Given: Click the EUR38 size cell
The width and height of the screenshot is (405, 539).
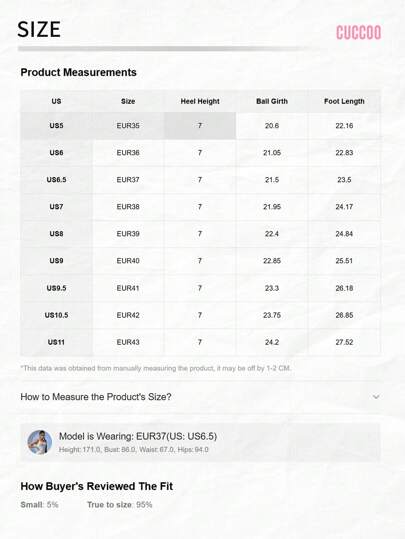Looking at the screenshot, I should (x=128, y=207).
